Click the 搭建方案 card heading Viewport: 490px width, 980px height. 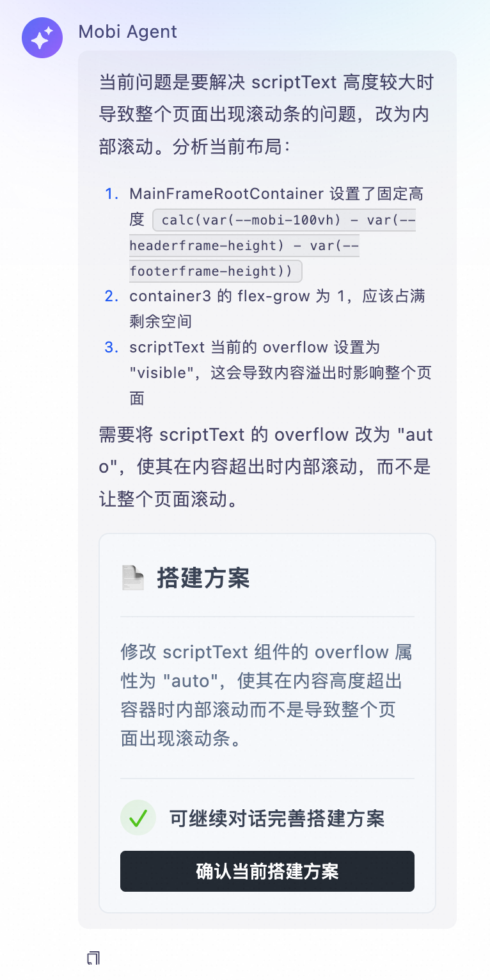[x=203, y=578]
